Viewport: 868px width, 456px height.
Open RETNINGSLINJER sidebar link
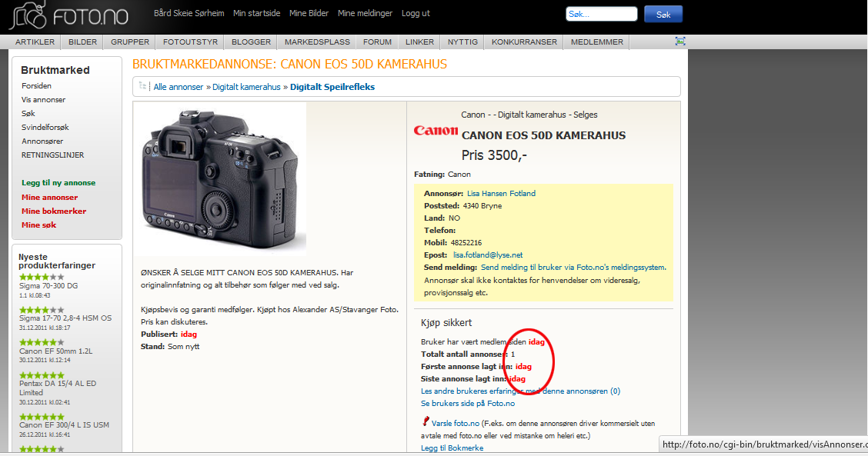[52, 155]
